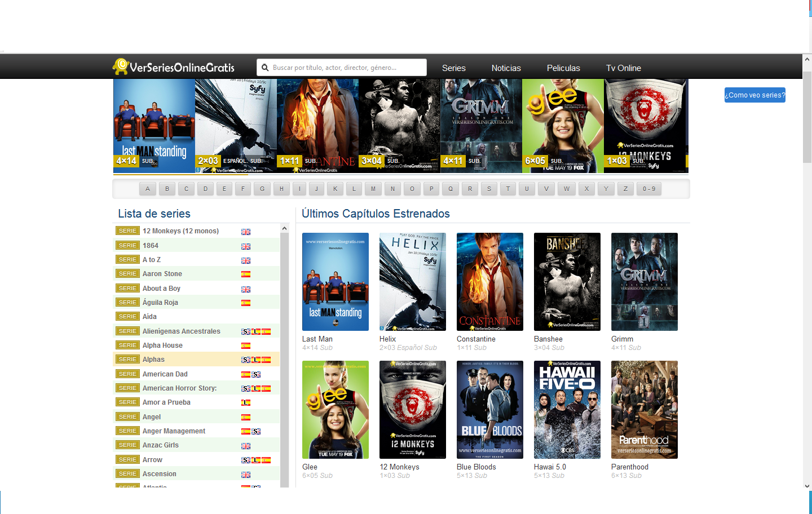Click the UK flag next to 1864

click(x=246, y=246)
